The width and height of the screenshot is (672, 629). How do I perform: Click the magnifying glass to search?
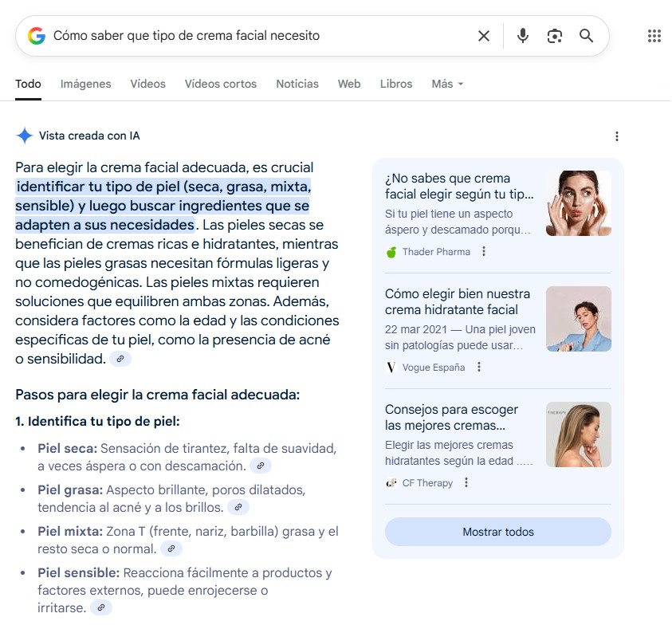(x=586, y=35)
